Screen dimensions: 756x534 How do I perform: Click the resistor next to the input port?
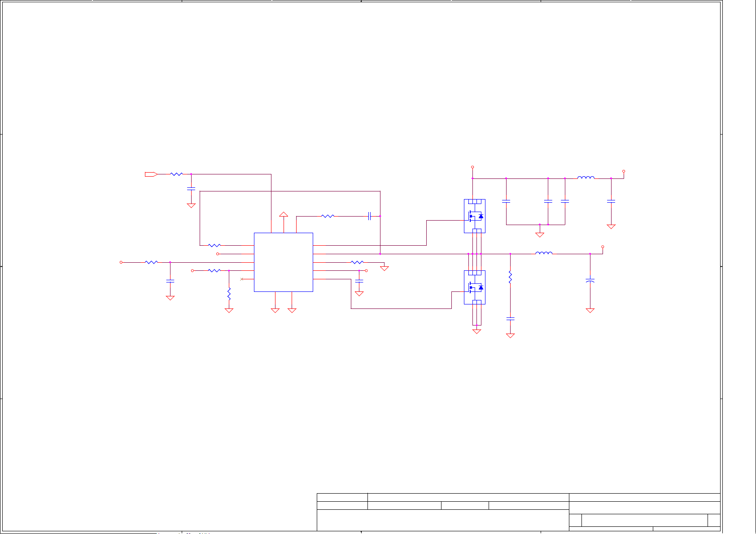pos(177,174)
